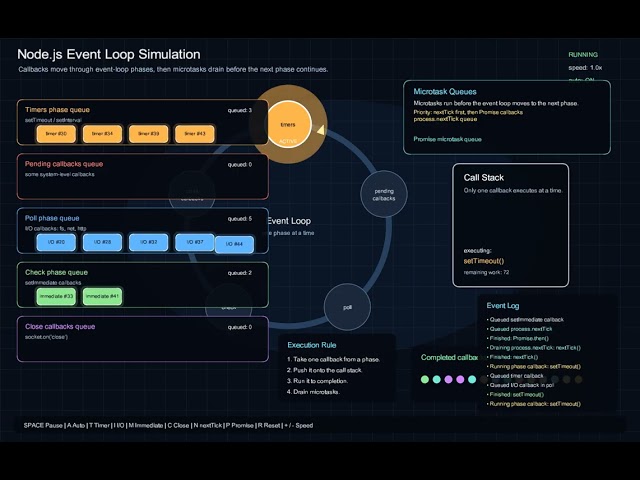640x480 pixels.
Task: Click the Pending callbacks queue heading
Action: point(64,164)
